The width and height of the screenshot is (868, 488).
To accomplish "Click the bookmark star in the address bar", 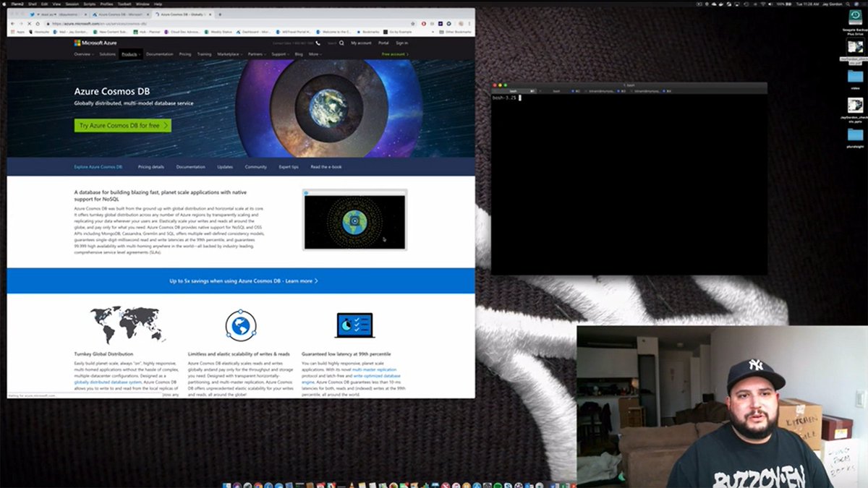I will 412,24.
